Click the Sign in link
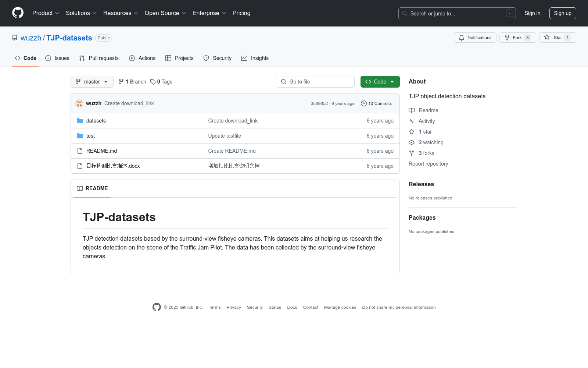The width and height of the screenshot is (588, 368). (533, 13)
